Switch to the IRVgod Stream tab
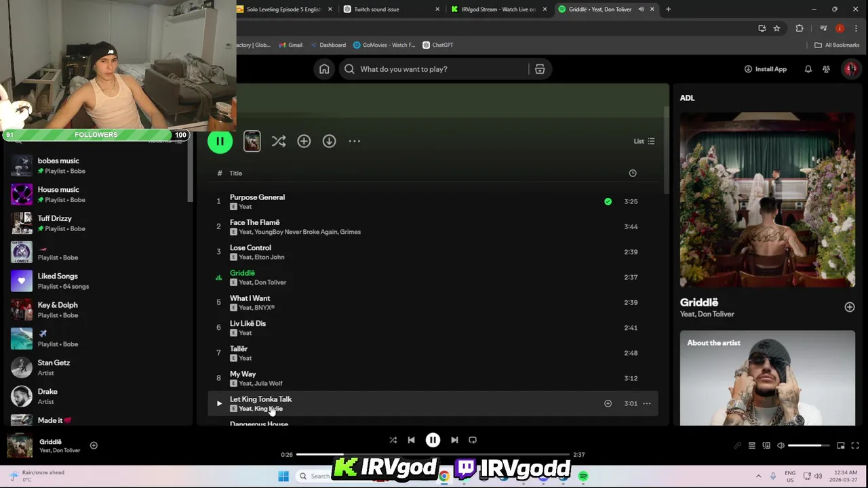 tap(498, 9)
